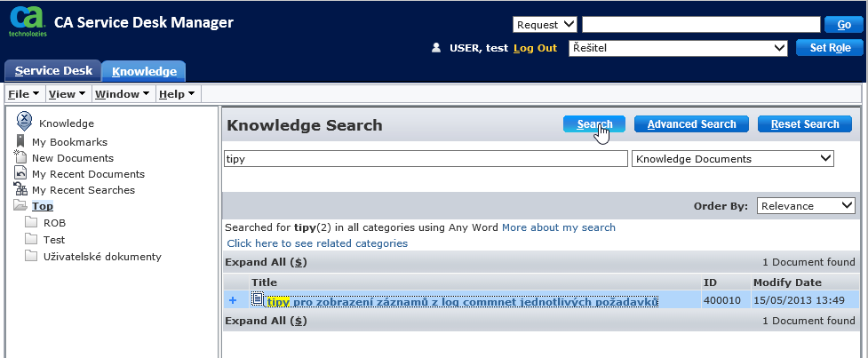Image resolution: width=868 pixels, height=358 pixels.
Task: Click the knowledge search field containing tipy
Action: click(x=426, y=159)
